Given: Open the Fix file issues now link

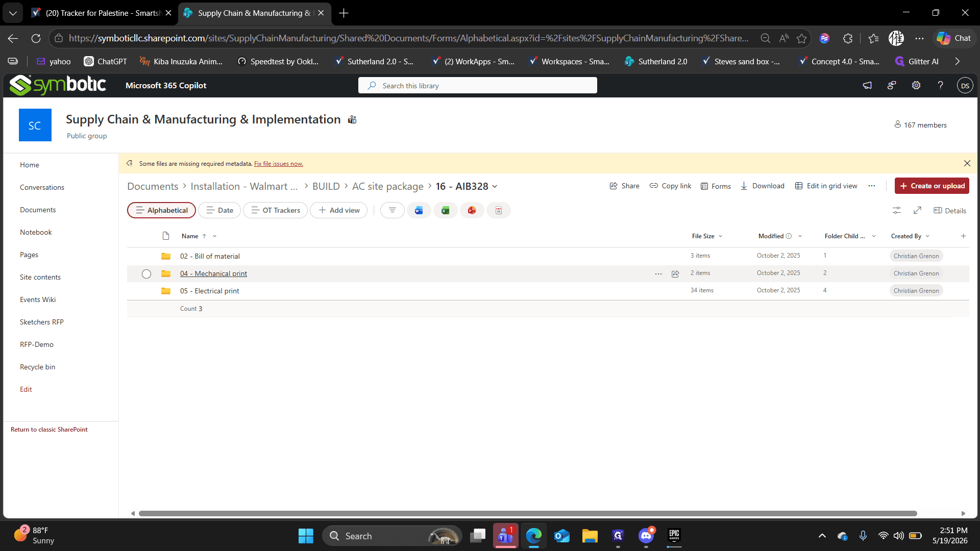Looking at the screenshot, I should point(279,164).
